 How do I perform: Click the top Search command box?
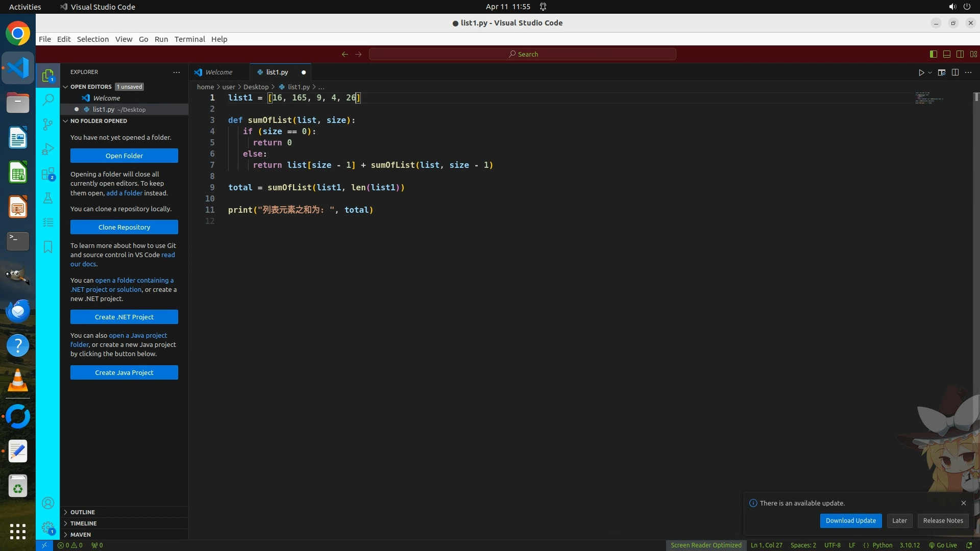click(x=522, y=54)
